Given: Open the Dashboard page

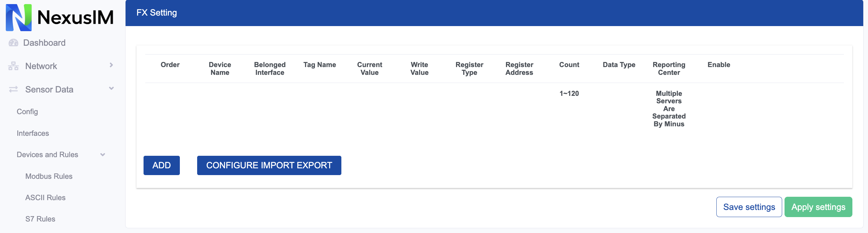Looking at the screenshot, I should point(44,43).
